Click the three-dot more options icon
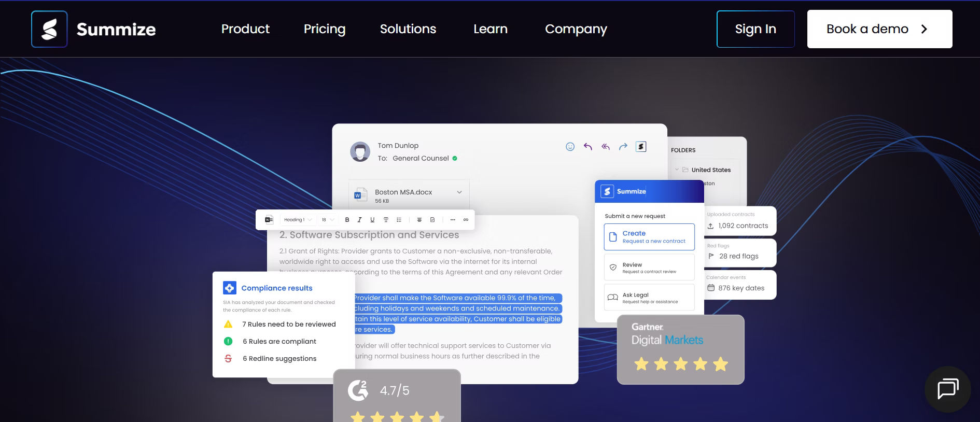The height and width of the screenshot is (422, 980). click(453, 220)
